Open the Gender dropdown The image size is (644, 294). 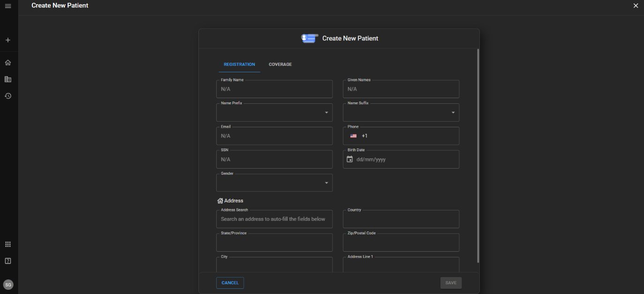[326, 183]
